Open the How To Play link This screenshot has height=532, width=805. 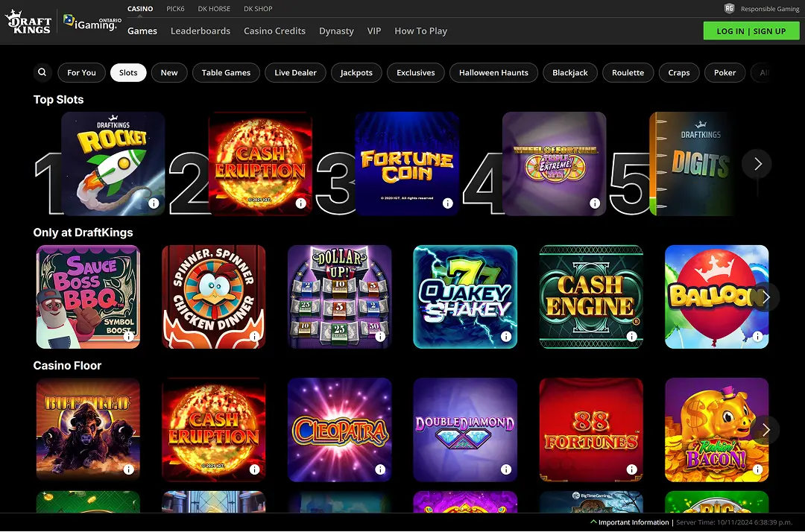pos(420,31)
